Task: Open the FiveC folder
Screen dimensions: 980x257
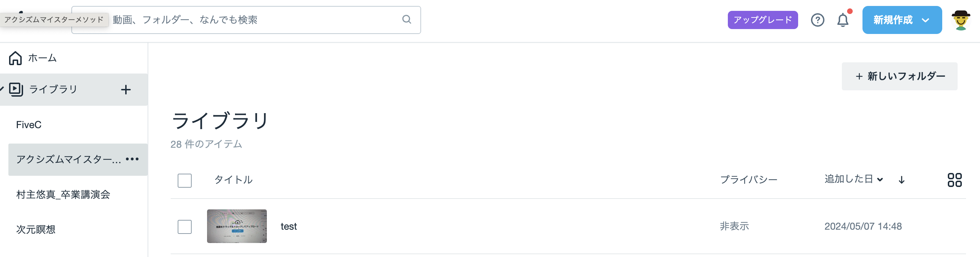Action: (29, 125)
